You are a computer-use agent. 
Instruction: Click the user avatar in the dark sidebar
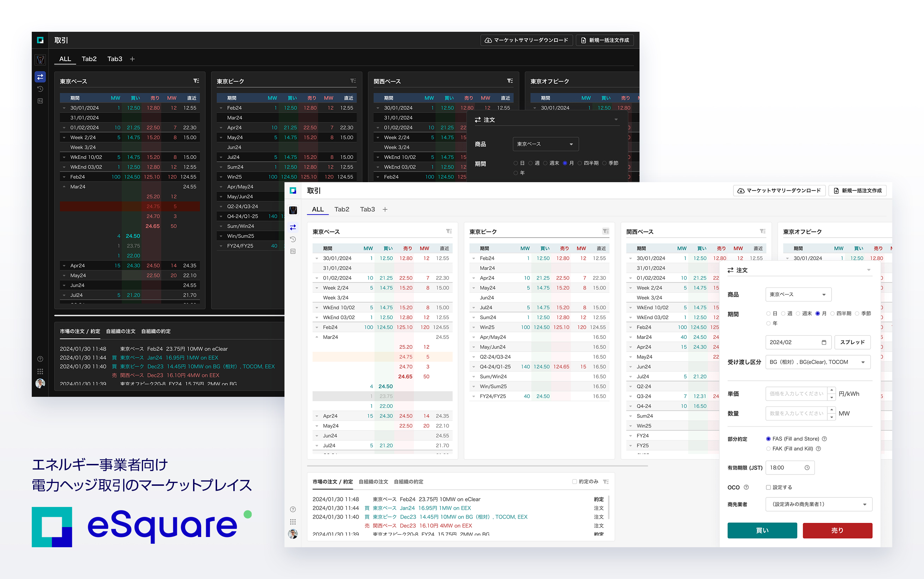(x=40, y=383)
